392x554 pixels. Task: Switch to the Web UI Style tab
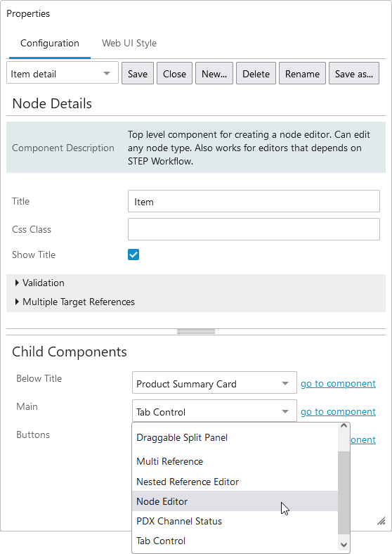click(129, 43)
